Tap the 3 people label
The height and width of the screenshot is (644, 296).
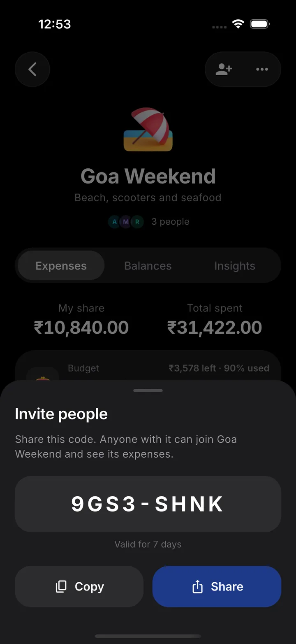point(170,222)
